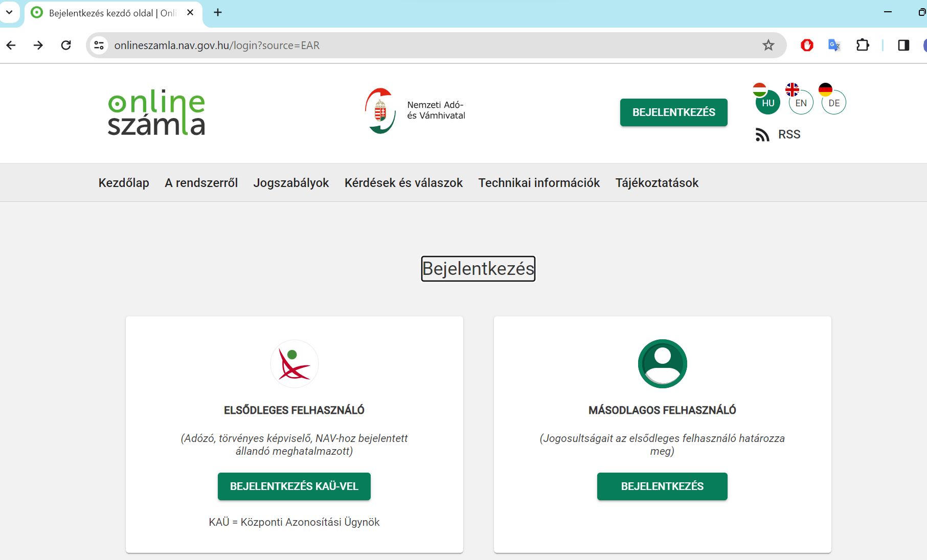Image resolution: width=927 pixels, height=560 pixels.
Task: Click the Adózó, törvényes képviselő description text
Action: (294, 445)
